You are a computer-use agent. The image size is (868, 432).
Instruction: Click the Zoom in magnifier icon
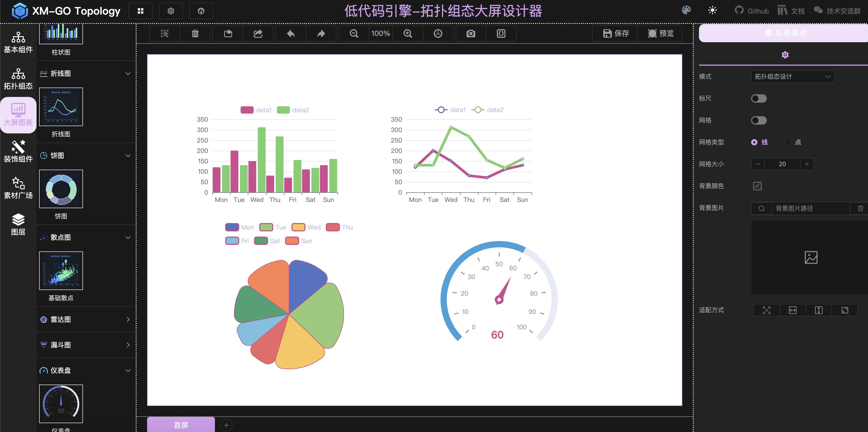pos(407,33)
